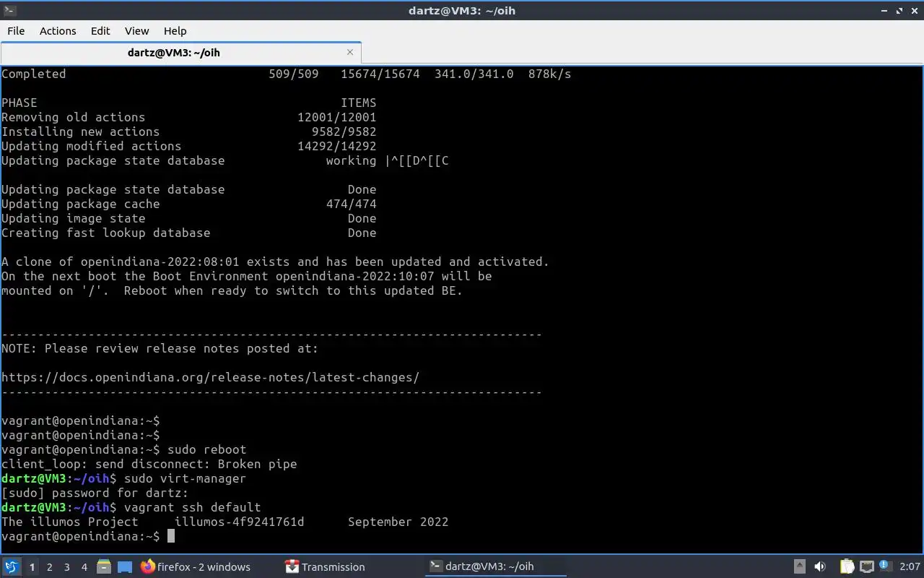
Task: Open the clipboard manager tray icon
Action: point(847,566)
